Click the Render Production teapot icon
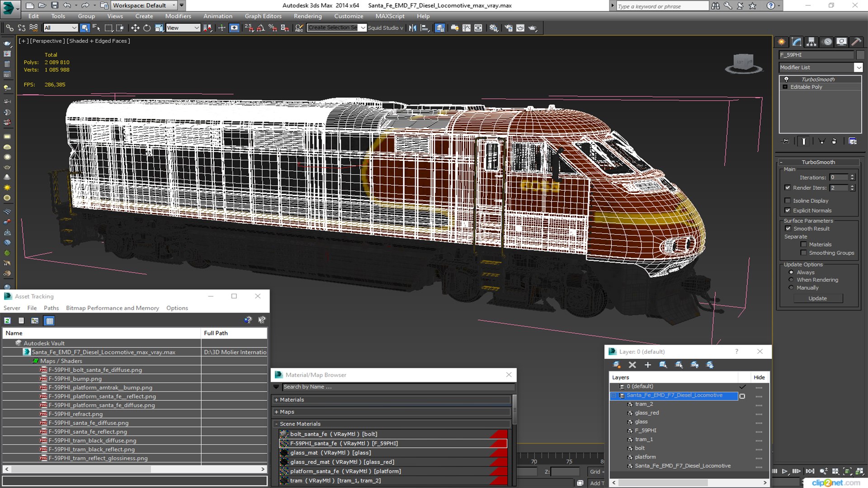The image size is (868, 488). pyautogui.click(x=533, y=28)
